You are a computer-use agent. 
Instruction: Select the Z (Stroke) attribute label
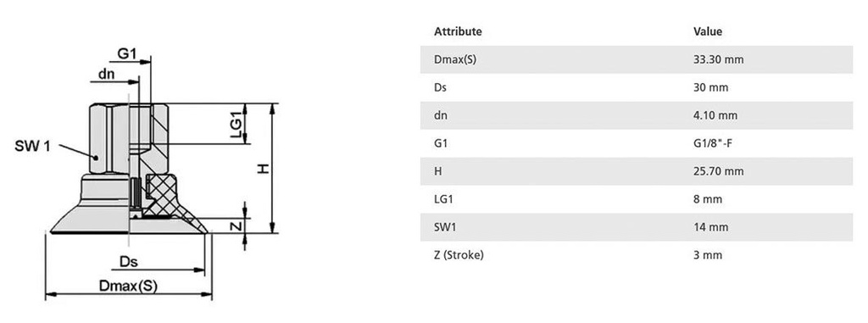[459, 255]
